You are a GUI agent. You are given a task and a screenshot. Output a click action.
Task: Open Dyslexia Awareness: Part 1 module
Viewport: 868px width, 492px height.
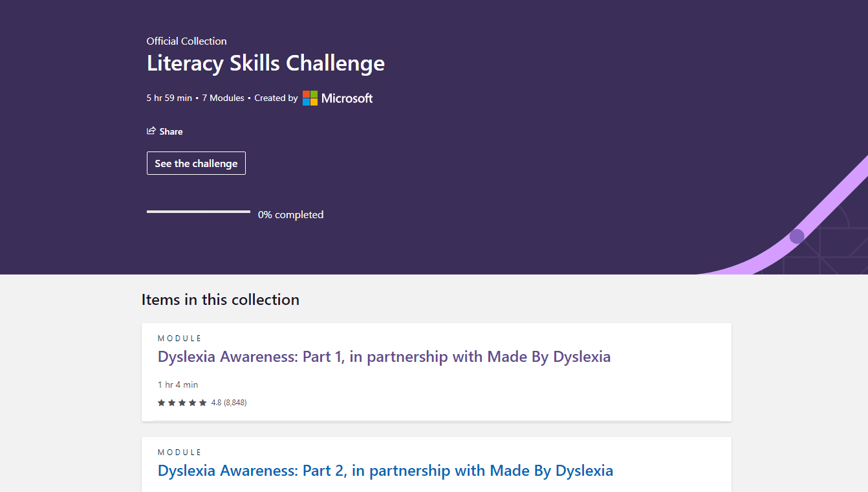pos(384,357)
